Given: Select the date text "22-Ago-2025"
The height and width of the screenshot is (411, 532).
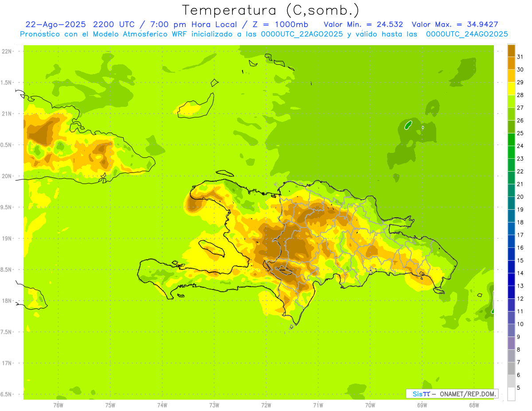Looking at the screenshot, I should point(56,24).
